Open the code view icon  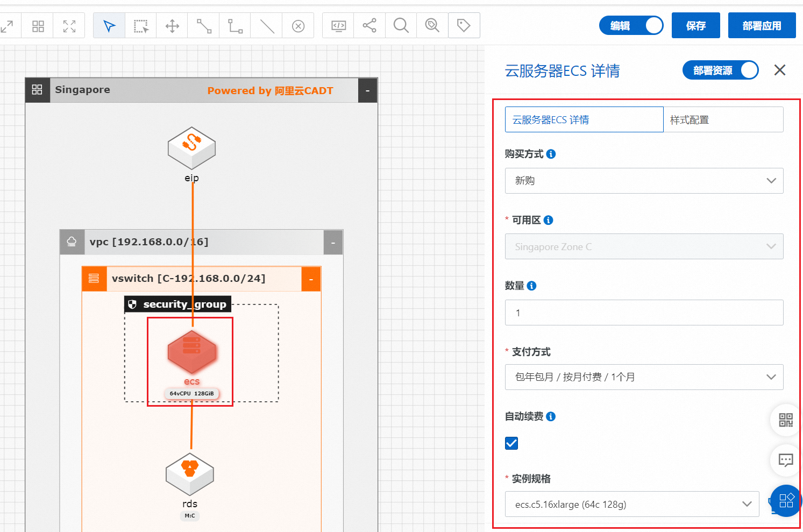pos(338,26)
